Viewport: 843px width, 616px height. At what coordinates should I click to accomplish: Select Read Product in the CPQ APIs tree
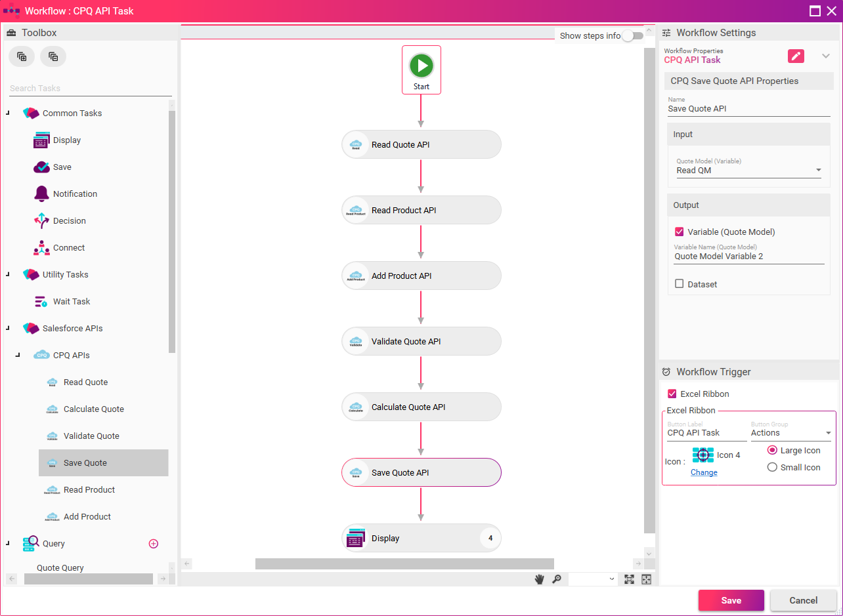pos(89,490)
